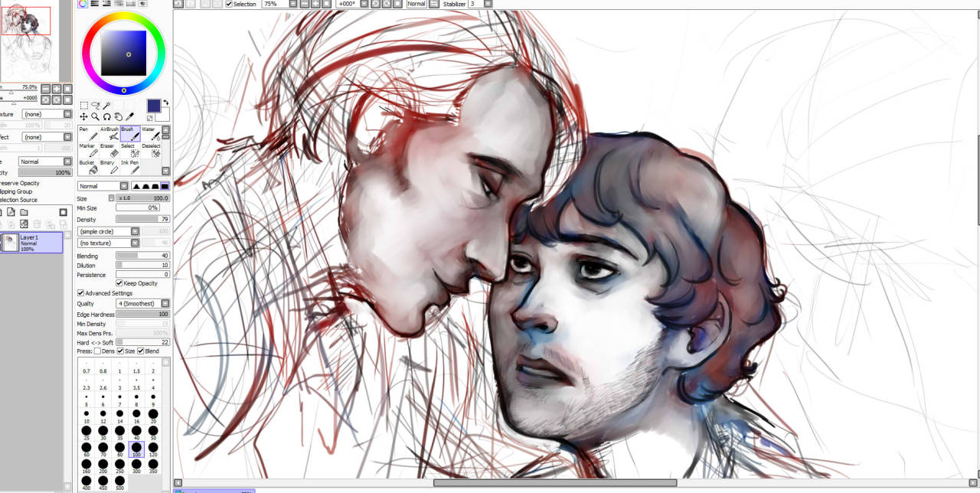The height and width of the screenshot is (493, 980).
Task: Activate the eyedropper color picker tool
Action: (x=130, y=117)
